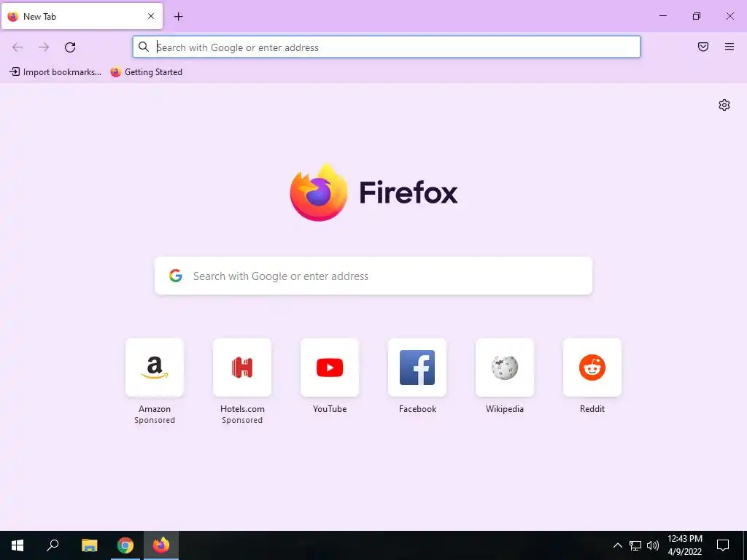Click the Facebook label text

(417, 409)
